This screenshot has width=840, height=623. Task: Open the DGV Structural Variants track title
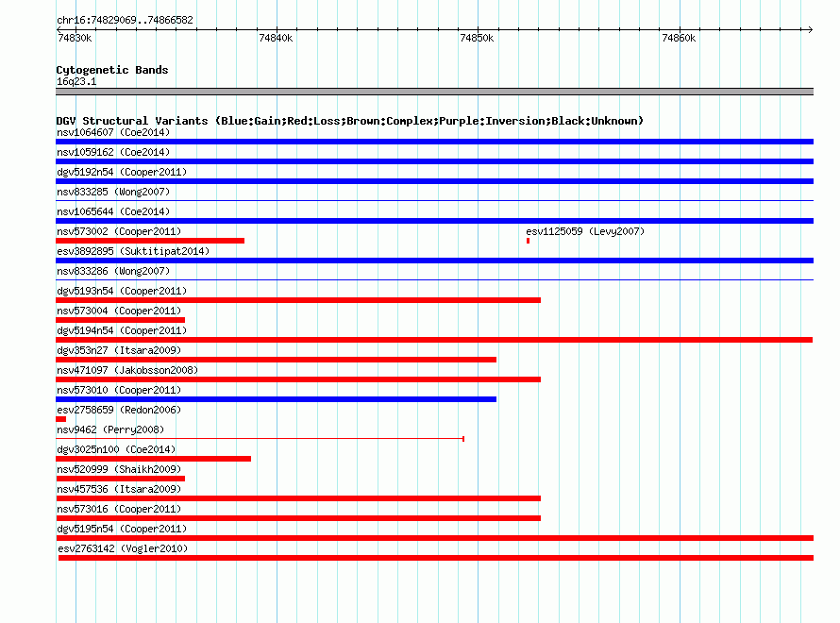tap(350, 121)
